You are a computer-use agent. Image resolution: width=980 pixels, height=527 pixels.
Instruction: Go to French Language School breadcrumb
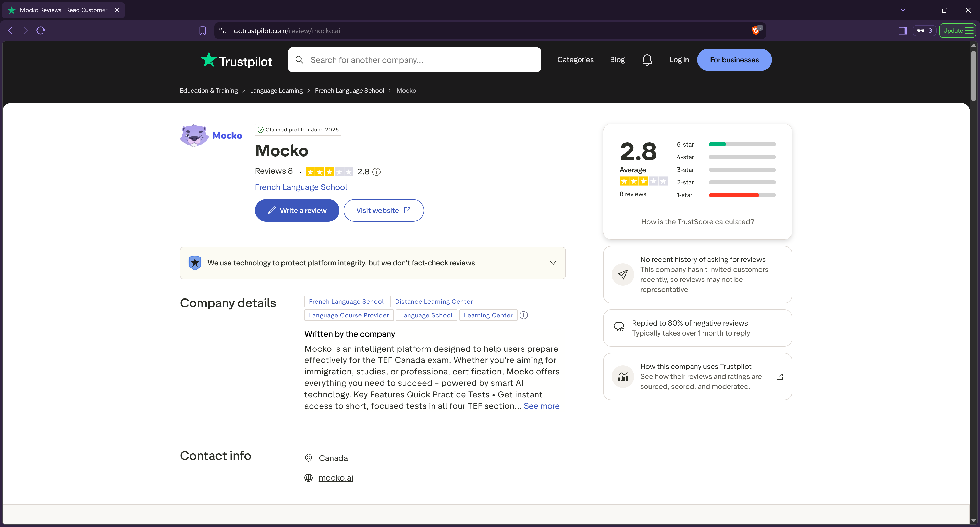click(349, 91)
